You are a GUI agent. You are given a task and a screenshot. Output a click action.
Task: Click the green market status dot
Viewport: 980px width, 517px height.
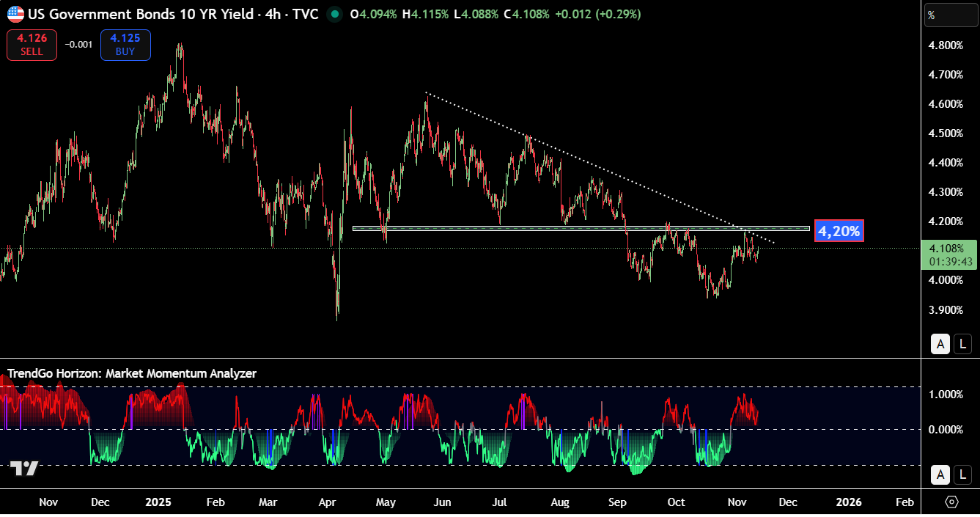[334, 14]
